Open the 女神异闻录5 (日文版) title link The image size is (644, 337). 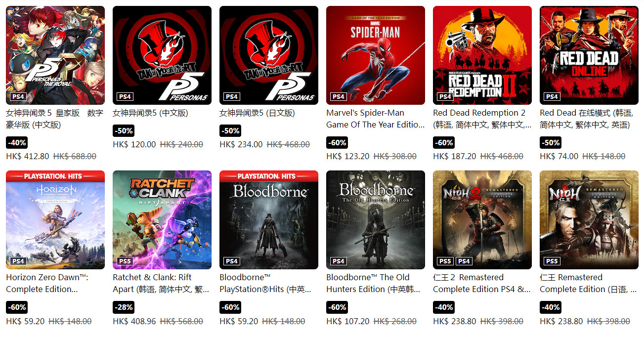pos(257,113)
